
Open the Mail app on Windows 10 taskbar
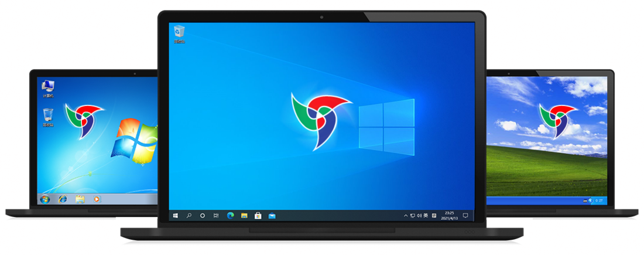pyautogui.click(x=272, y=216)
